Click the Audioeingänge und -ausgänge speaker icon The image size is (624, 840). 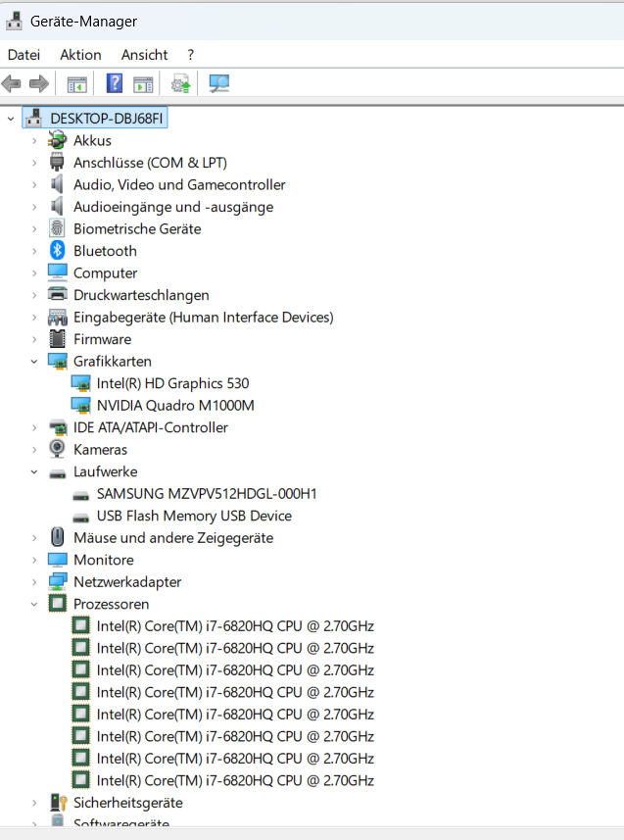[x=57, y=207]
